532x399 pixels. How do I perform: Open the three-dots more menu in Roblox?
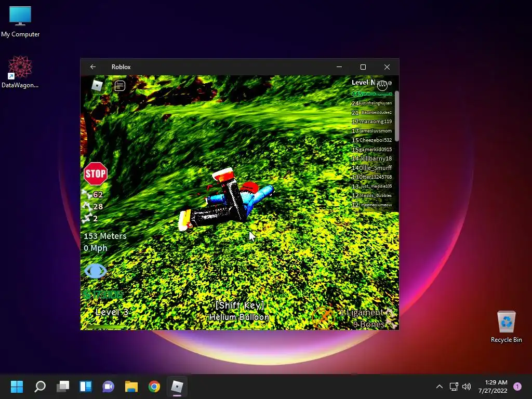(382, 85)
